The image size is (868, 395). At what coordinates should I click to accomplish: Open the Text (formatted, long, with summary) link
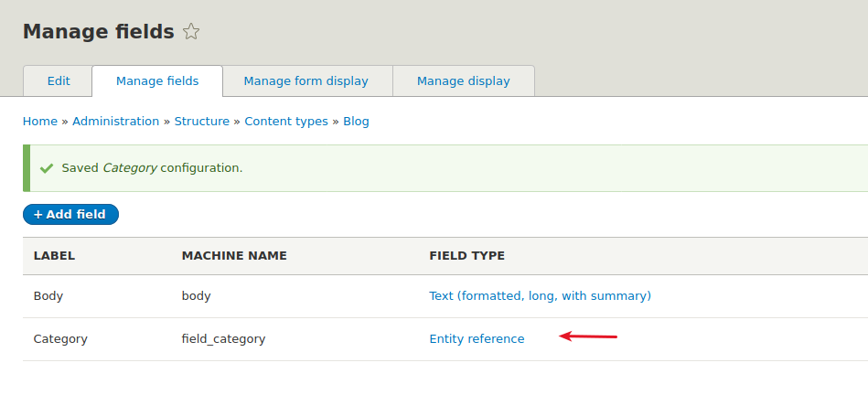point(540,296)
